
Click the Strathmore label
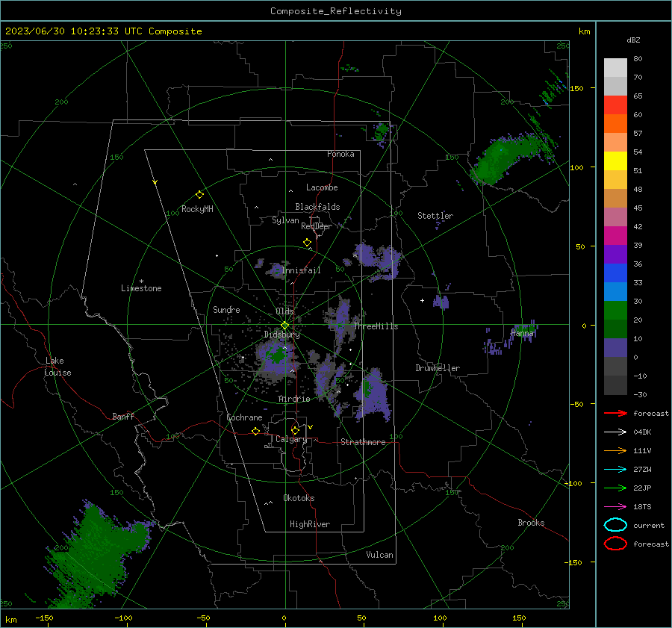tap(363, 442)
